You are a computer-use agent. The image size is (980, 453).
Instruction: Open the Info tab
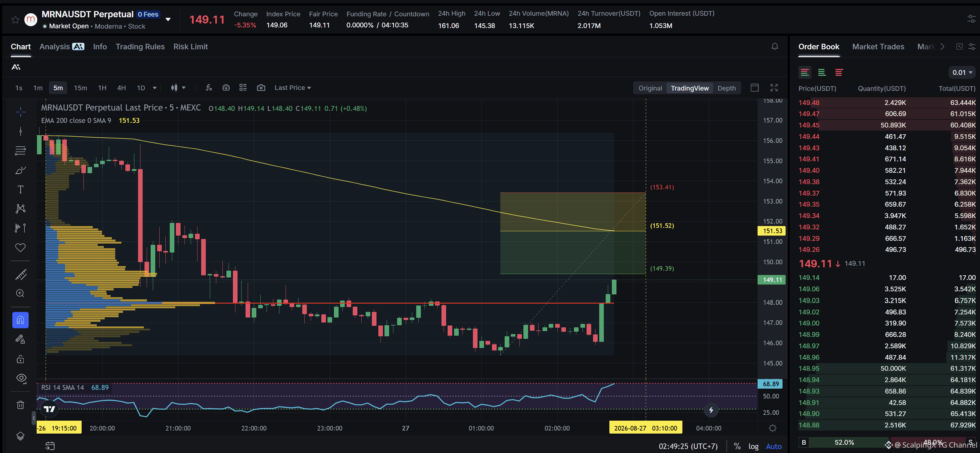click(100, 47)
